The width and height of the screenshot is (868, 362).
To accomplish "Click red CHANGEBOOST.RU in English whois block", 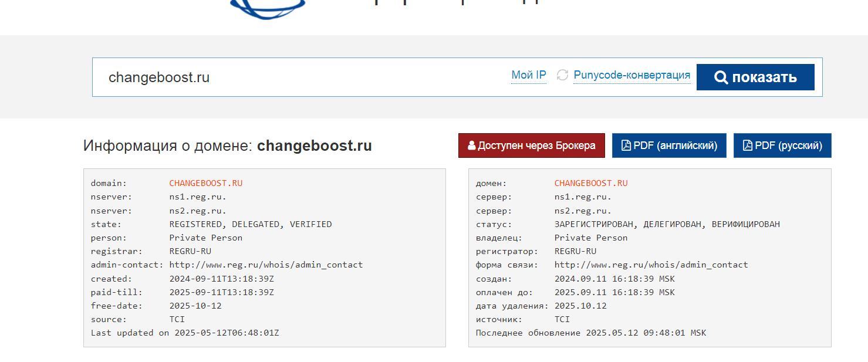I will point(206,183).
